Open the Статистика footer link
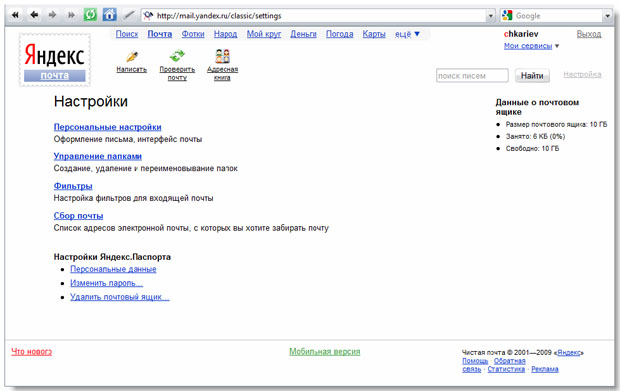The image size is (620, 391). (x=506, y=369)
